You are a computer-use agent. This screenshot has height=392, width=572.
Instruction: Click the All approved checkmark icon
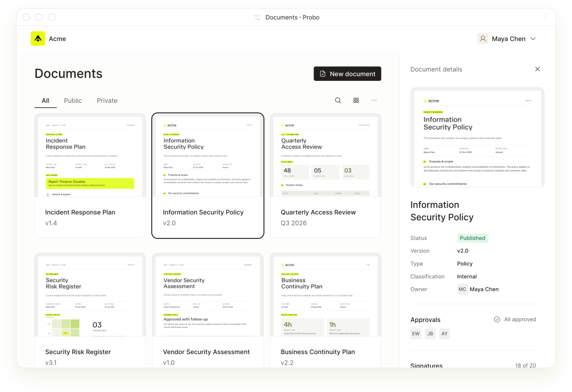coord(497,319)
